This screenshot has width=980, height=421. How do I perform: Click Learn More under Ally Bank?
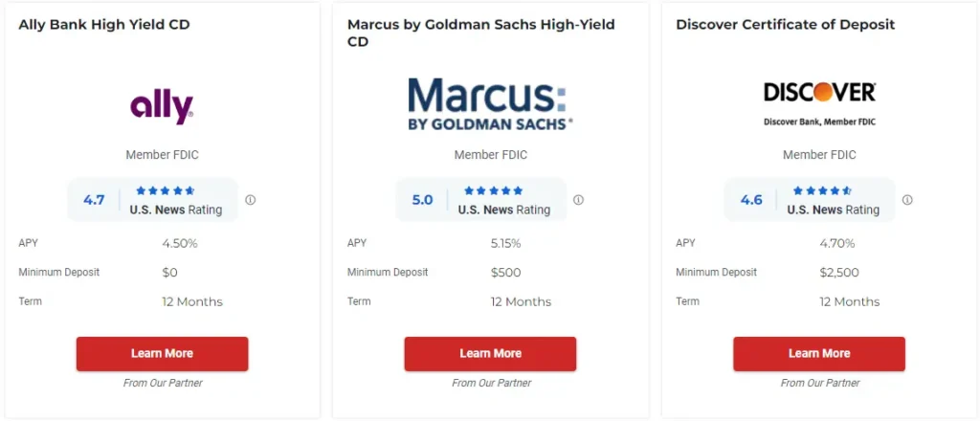[163, 353]
